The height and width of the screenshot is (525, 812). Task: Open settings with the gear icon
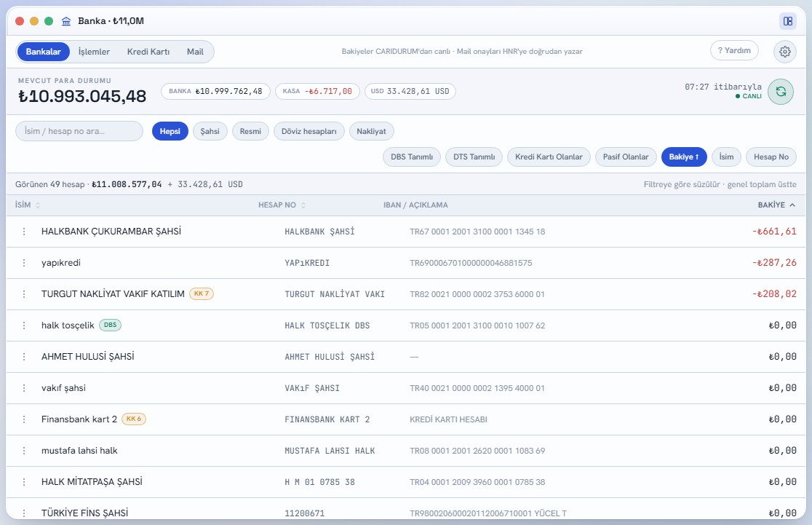coord(785,51)
